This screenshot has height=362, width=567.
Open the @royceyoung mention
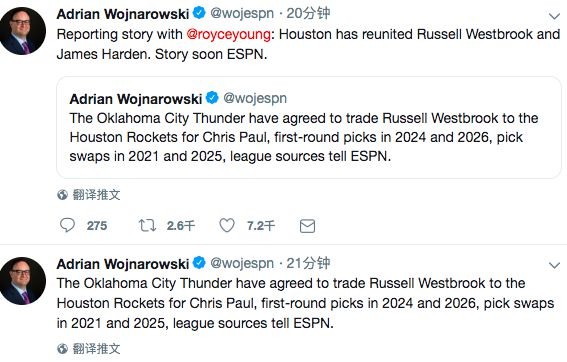click(x=229, y=35)
